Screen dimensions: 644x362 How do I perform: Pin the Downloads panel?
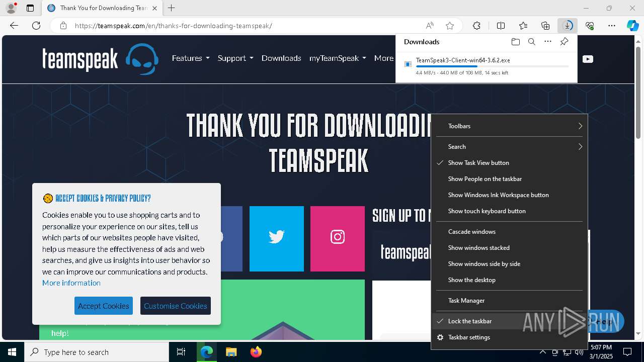pyautogui.click(x=564, y=42)
